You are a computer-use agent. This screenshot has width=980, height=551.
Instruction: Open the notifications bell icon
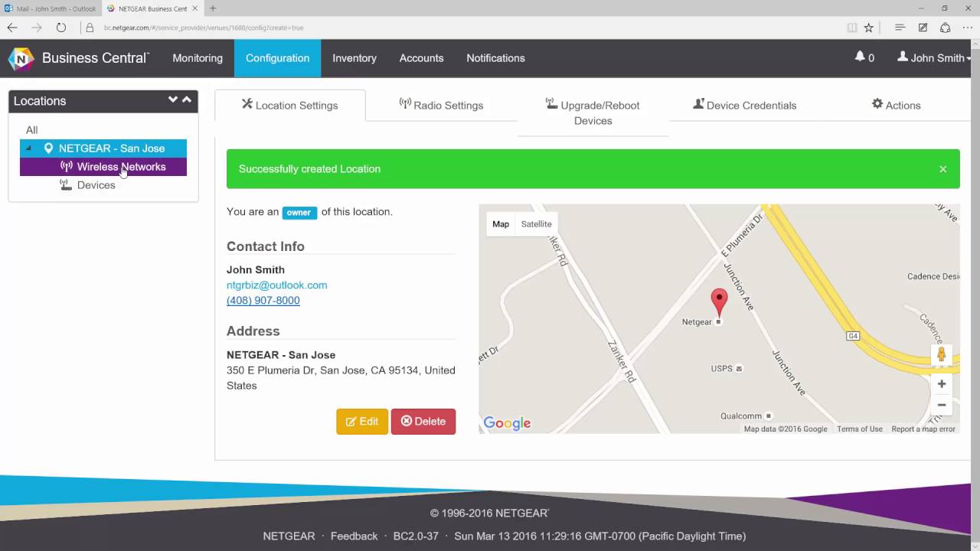[860, 57]
